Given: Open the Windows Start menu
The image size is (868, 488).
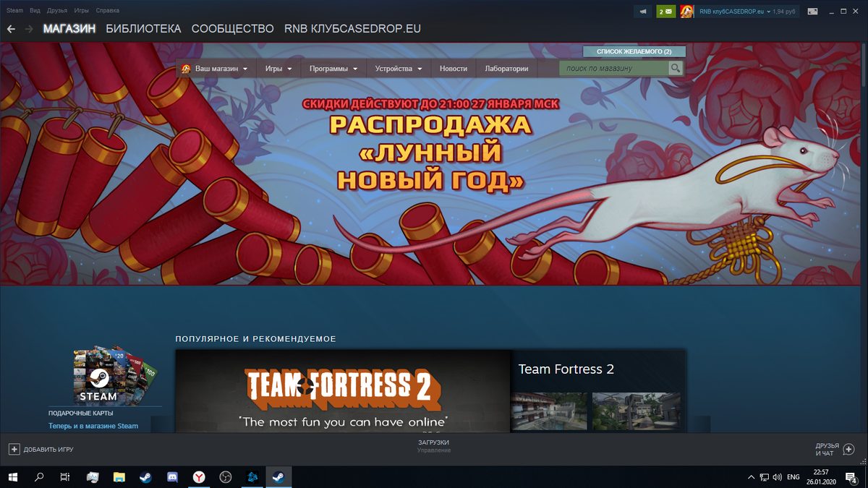Looking at the screenshot, I should [x=13, y=477].
